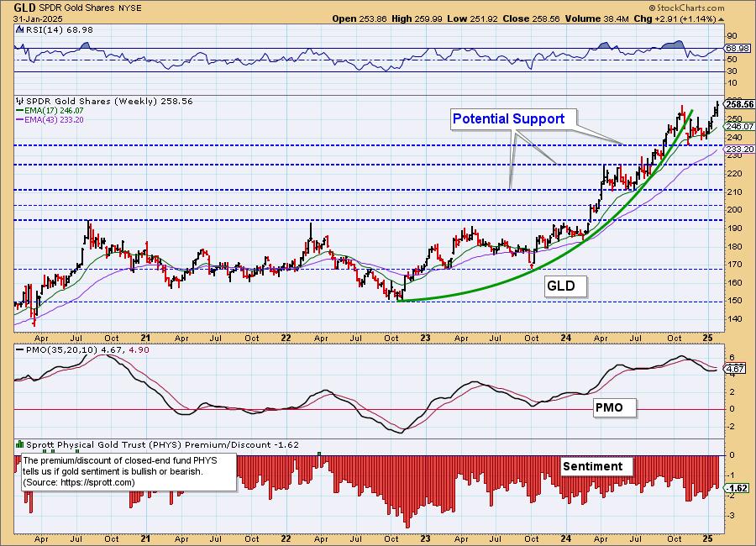Viewport: 756px width, 546px height.
Task: Click the PMO annotation label box
Action: [614, 407]
